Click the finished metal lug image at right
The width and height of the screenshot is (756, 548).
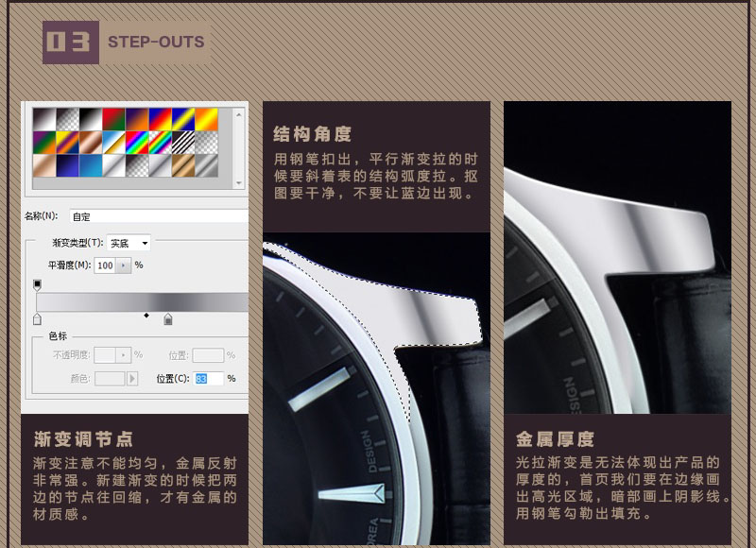coord(618,257)
